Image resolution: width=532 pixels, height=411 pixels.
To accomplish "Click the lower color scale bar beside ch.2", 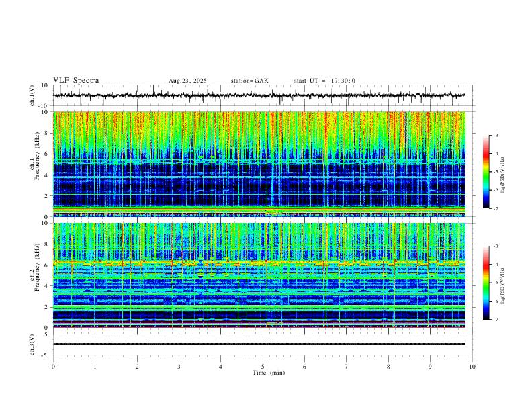I will [486, 283].
